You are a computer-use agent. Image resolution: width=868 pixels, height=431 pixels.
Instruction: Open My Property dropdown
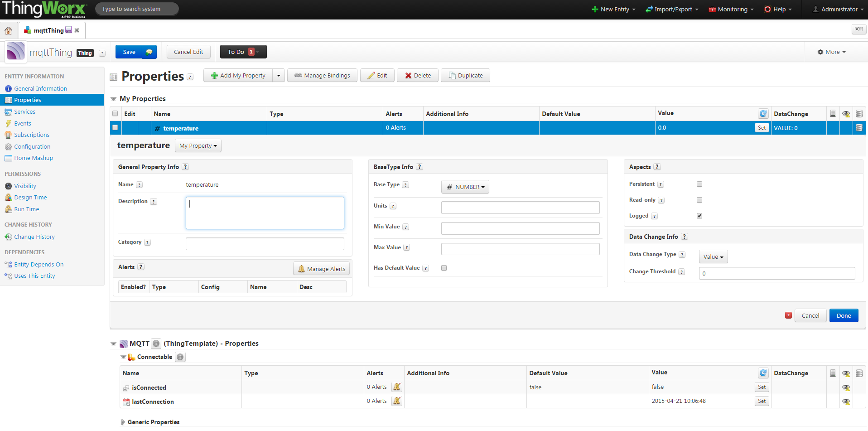198,145
